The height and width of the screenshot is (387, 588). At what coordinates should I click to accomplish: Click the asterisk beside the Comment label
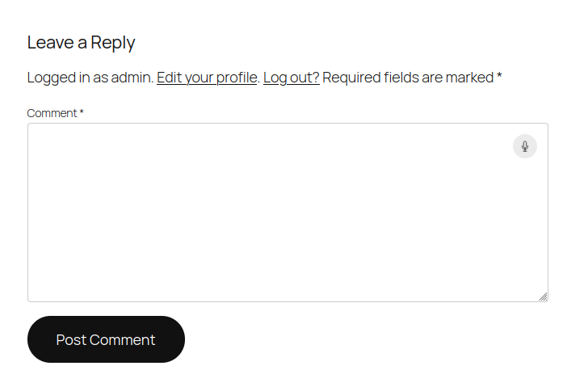tap(82, 112)
